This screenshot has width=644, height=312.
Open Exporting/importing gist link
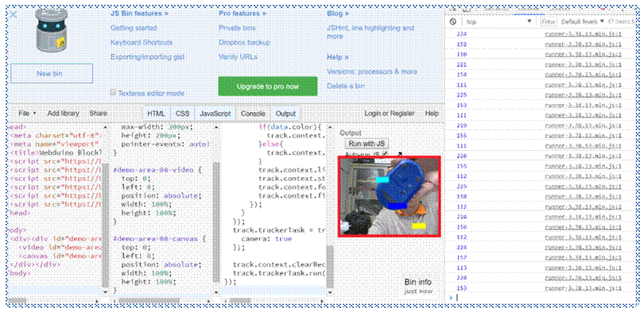147,57
